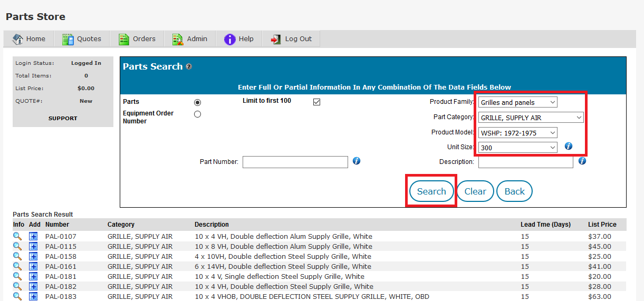Click the Lead Tme (Days) column header

[545, 225]
